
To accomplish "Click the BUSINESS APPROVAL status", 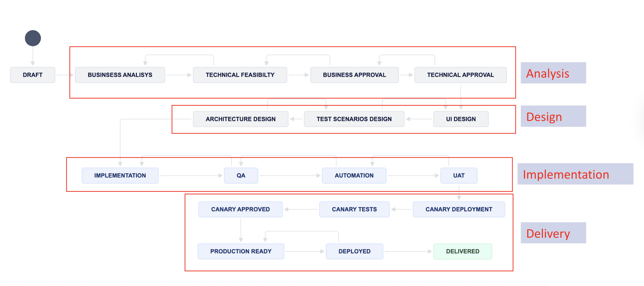I will (x=354, y=75).
